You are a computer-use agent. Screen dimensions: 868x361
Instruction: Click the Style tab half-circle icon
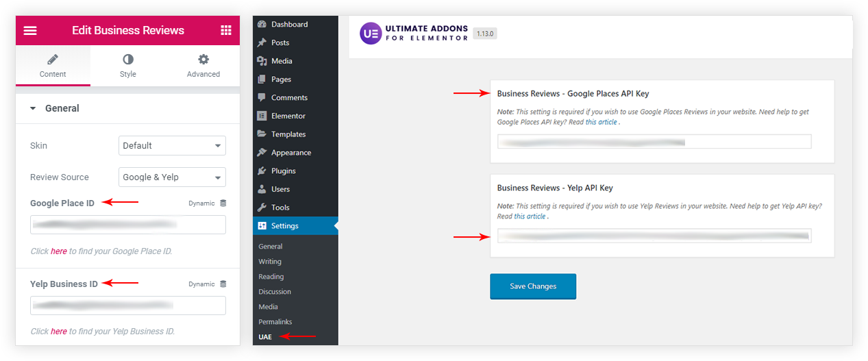pos(128,60)
